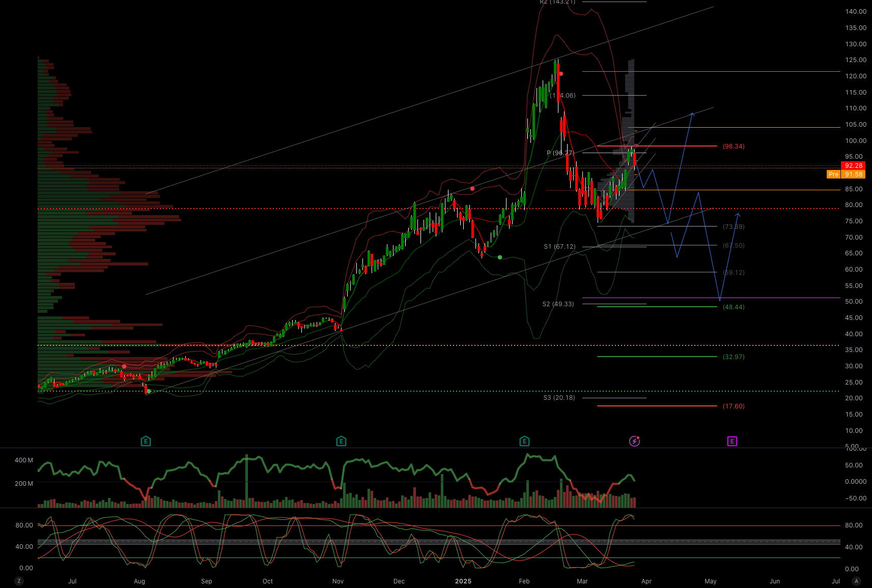Select the red dot above the February peak
The height and width of the screenshot is (588, 872).
point(561,74)
